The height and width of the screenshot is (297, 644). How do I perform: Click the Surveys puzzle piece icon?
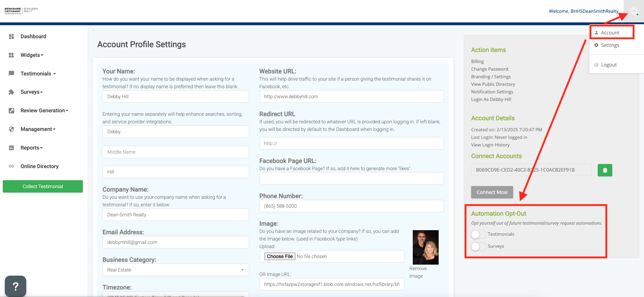pos(11,92)
